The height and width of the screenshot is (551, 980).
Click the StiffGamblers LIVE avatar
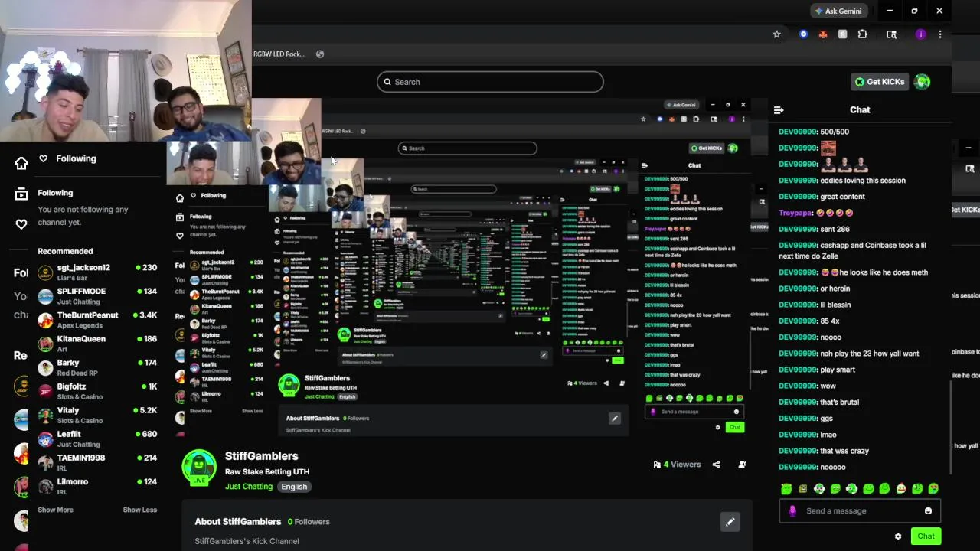pyautogui.click(x=199, y=467)
